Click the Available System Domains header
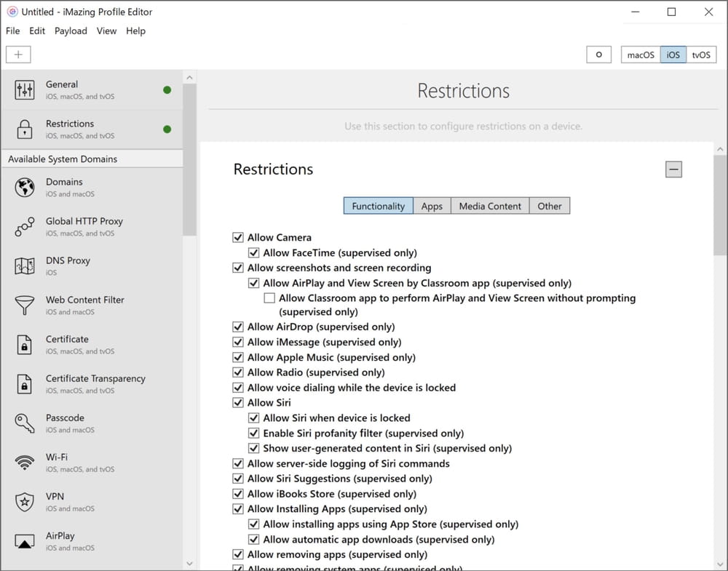 tap(92, 159)
